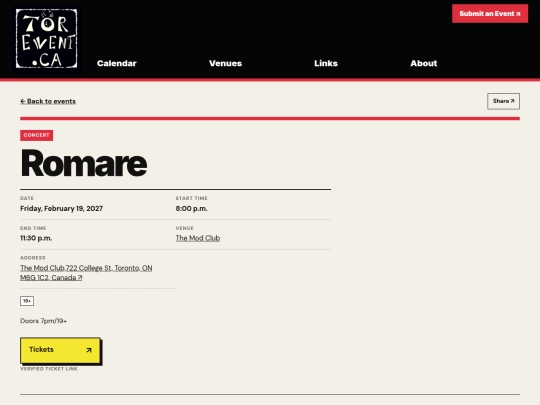
Task: Click the Verified Ticket Link label
Action: [49, 369]
